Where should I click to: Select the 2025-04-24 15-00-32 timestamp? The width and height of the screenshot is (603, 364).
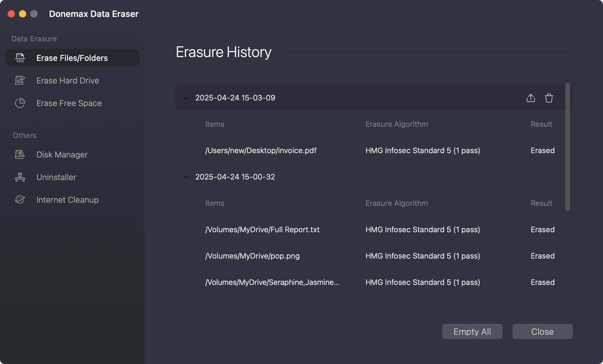pos(235,177)
